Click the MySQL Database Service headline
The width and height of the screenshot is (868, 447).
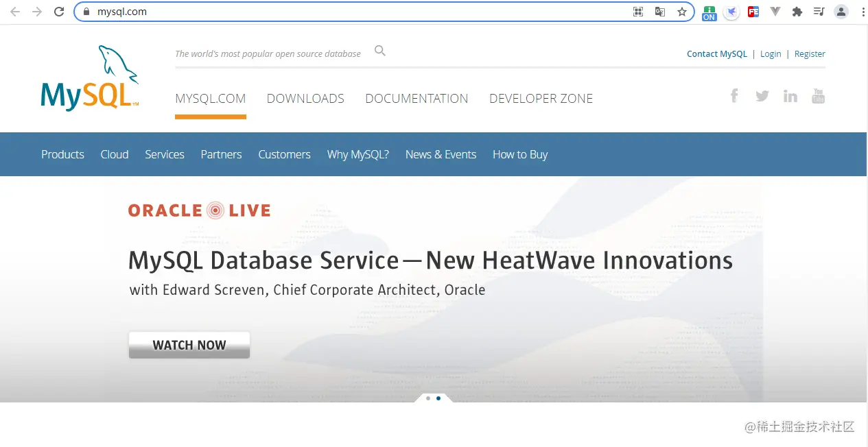coord(430,261)
